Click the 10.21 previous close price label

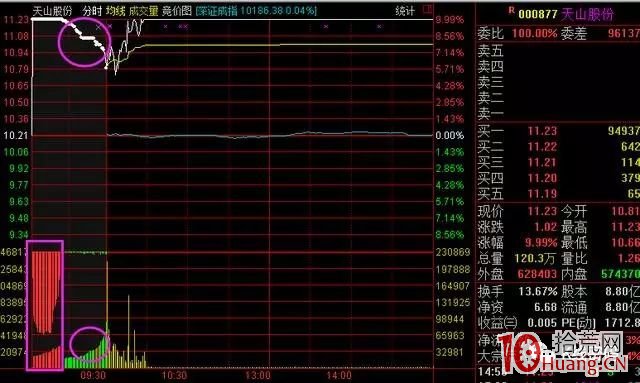[x=16, y=136]
